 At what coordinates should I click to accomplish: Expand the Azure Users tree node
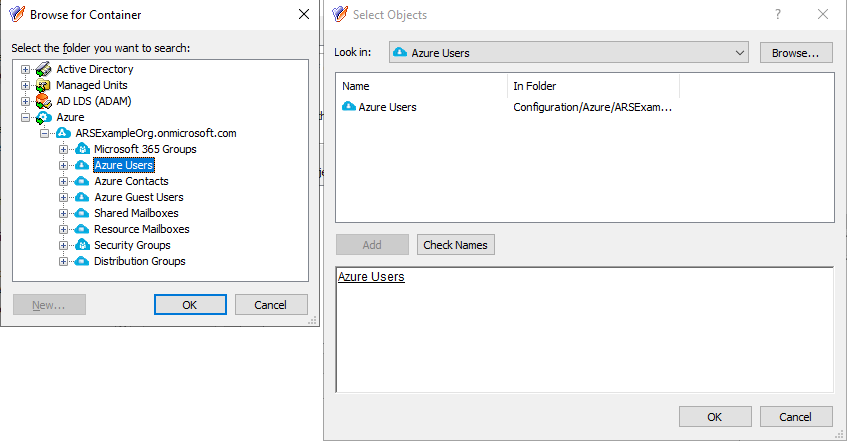[63, 165]
